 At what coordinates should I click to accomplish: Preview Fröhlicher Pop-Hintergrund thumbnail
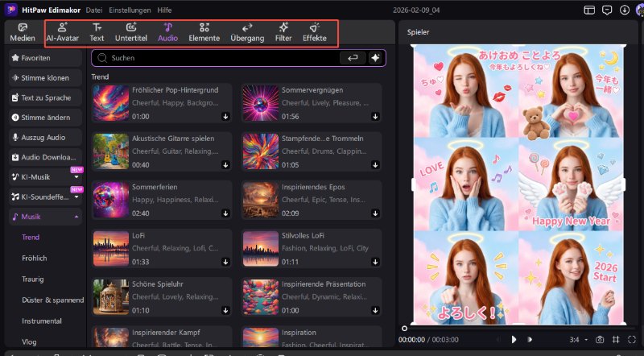[111, 103]
